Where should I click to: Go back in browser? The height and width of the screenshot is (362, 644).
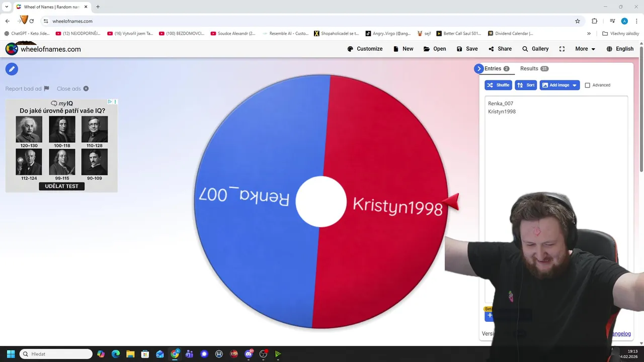7,21
